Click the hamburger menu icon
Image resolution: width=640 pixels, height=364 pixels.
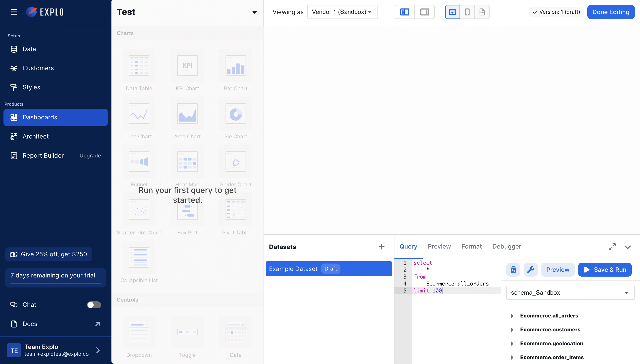point(14,12)
